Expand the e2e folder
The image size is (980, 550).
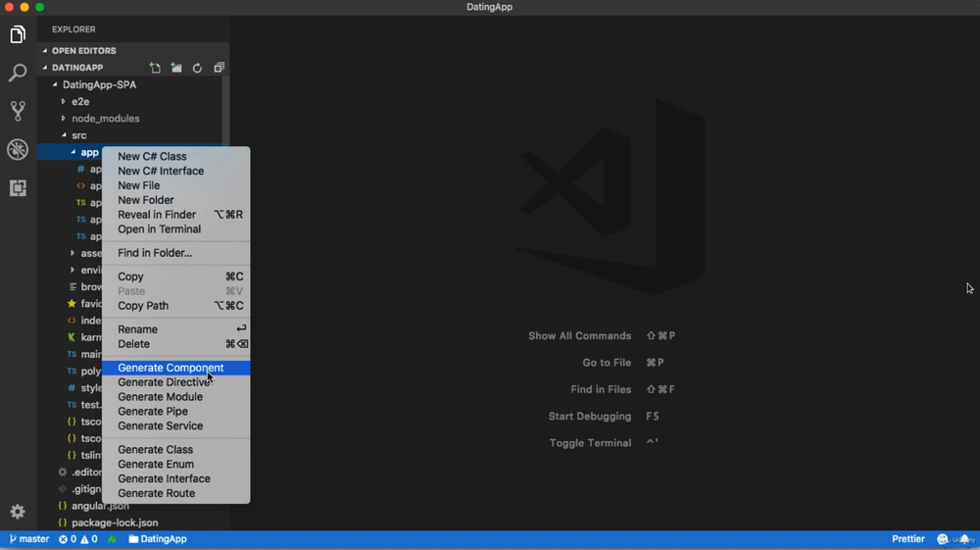63,101
